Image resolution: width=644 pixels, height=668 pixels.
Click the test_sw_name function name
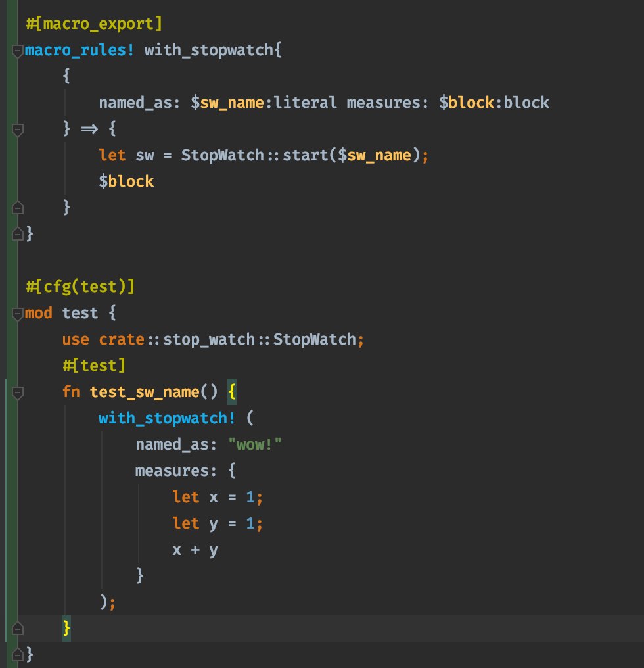click(x=145, y=392)
